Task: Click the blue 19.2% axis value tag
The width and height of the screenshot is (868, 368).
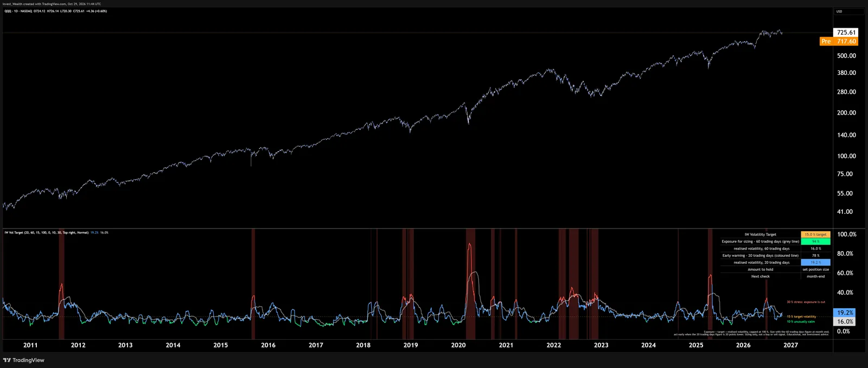Action: point(845,313)
